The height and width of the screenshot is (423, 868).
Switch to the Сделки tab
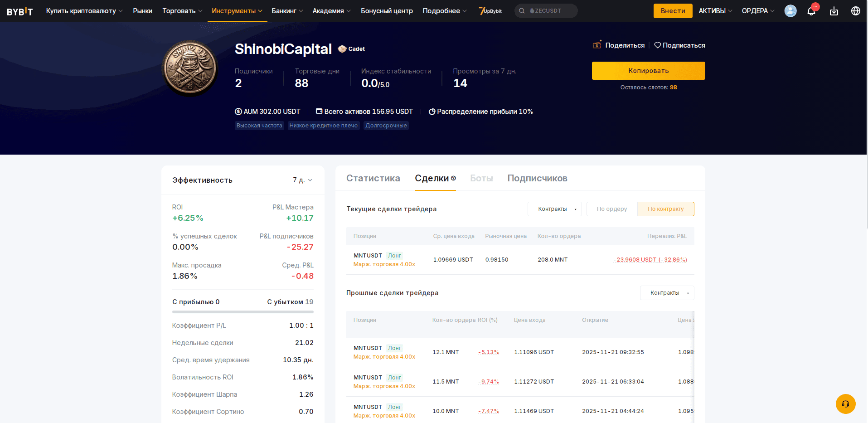pyautogui.click(x=432, y=178)
